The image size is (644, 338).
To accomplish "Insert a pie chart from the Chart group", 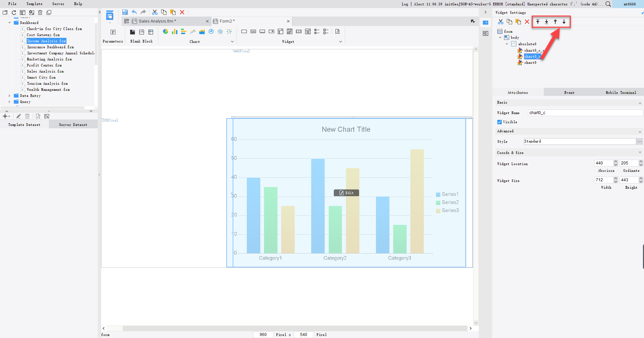I will pyautogui.click(x=166, y=31).
